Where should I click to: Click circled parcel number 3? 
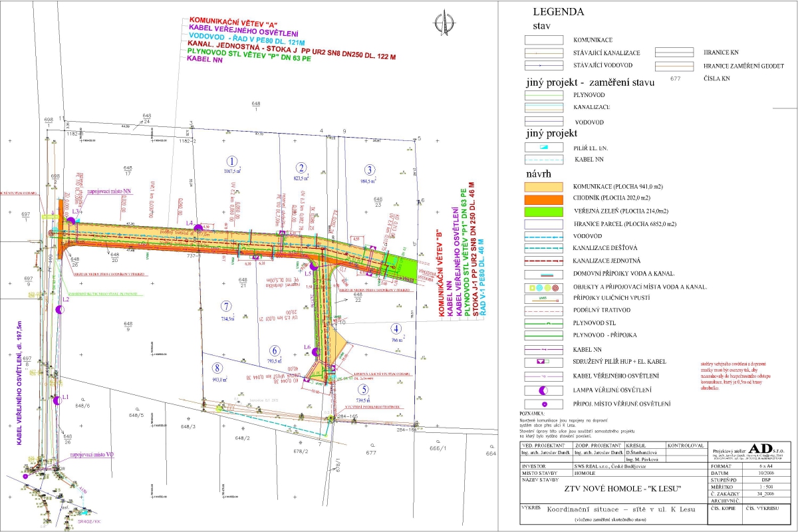tap(370, 169)
